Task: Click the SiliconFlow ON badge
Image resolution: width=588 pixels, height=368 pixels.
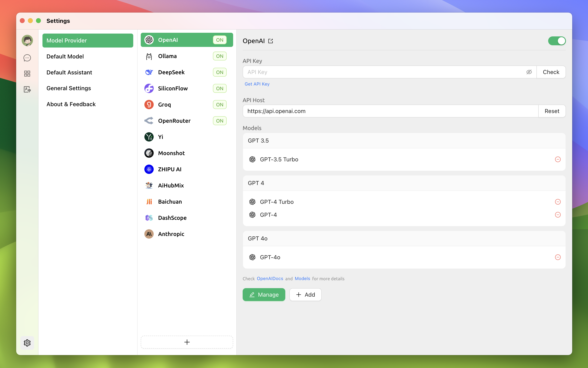Action: [220, 88]
